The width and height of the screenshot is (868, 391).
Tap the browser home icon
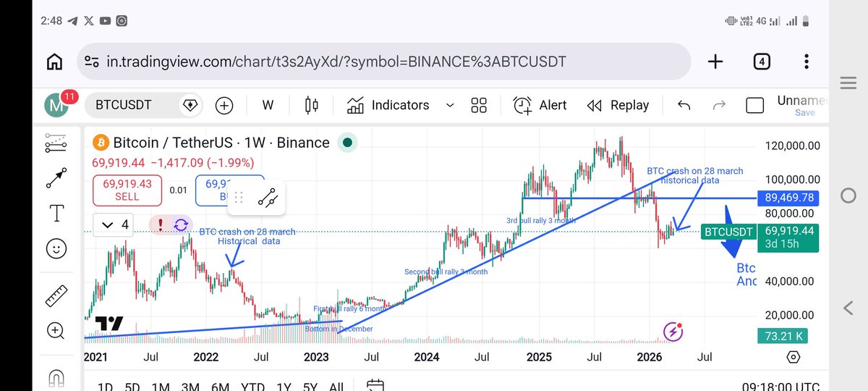[x=54, y=62]
